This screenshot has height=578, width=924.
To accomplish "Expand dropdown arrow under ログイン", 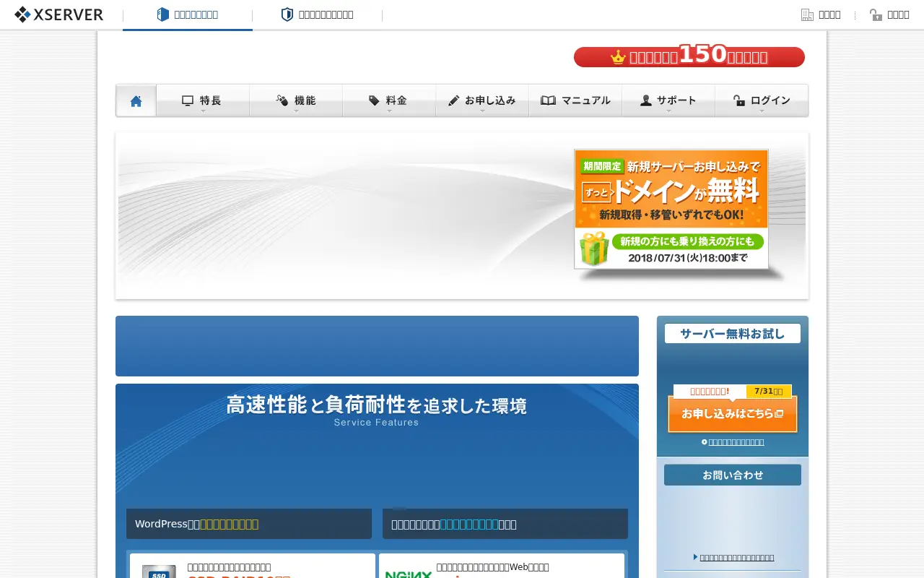I will click(762, 111).
